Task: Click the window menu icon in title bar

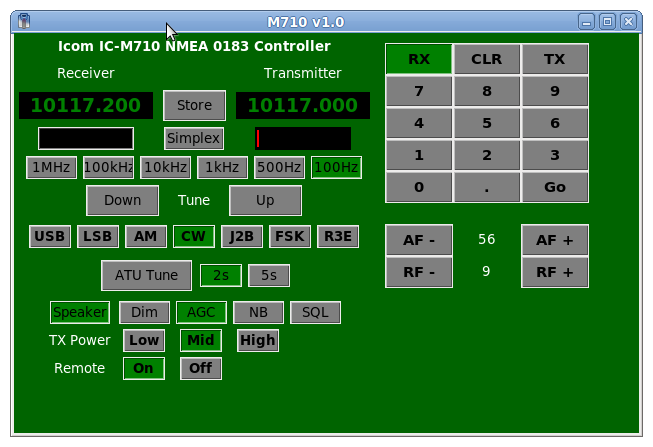Action: pyautogui.click(x=22, y=21)
